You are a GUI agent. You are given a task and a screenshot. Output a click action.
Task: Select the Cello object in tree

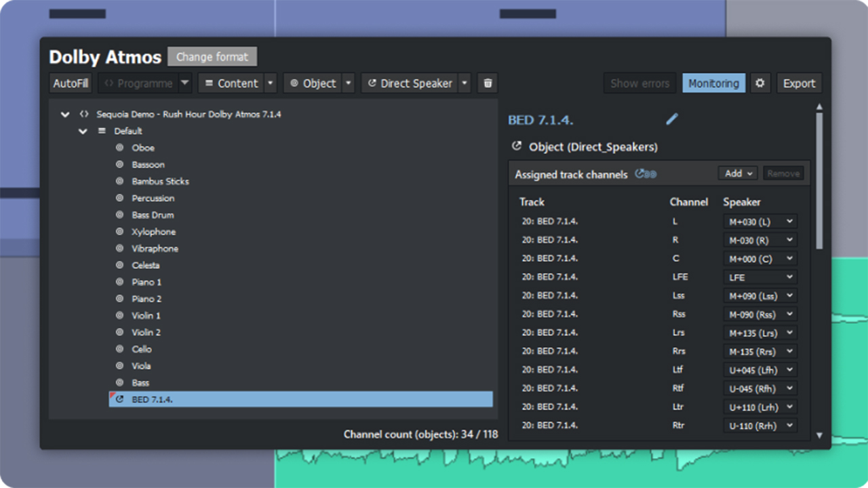[142, 349]
